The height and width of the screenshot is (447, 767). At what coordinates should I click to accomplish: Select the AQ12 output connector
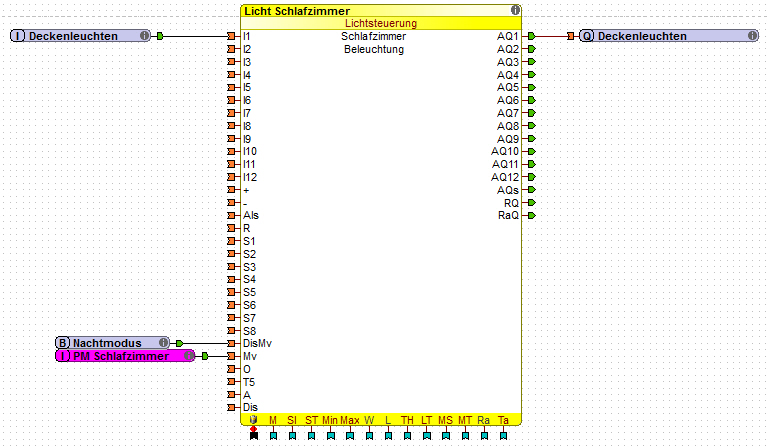(x=532, y=177)
